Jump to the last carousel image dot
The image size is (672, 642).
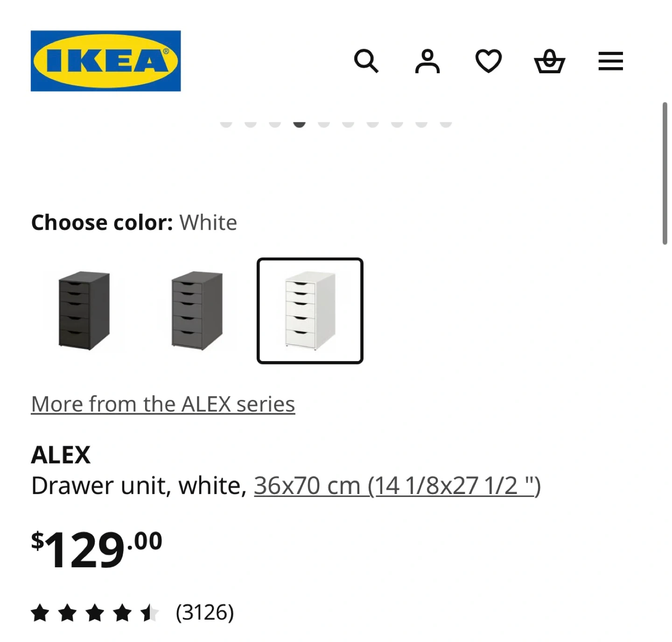[x=446, y=123]
